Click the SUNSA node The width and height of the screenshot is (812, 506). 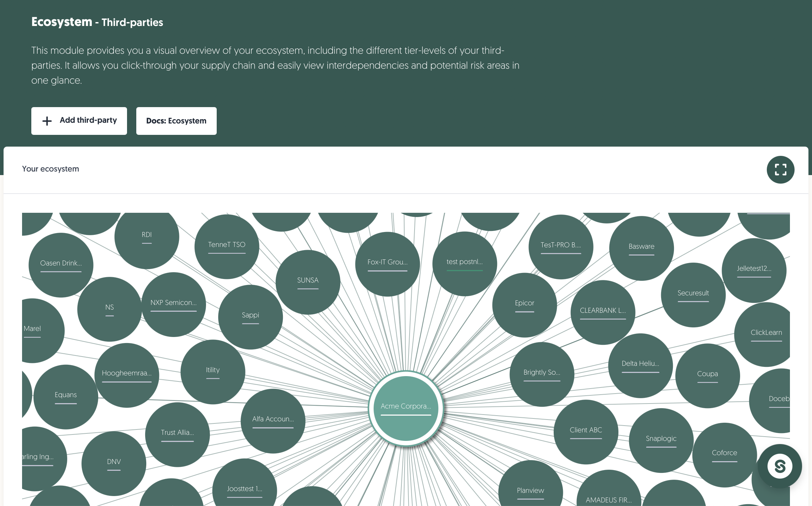(x=308, y=282)
